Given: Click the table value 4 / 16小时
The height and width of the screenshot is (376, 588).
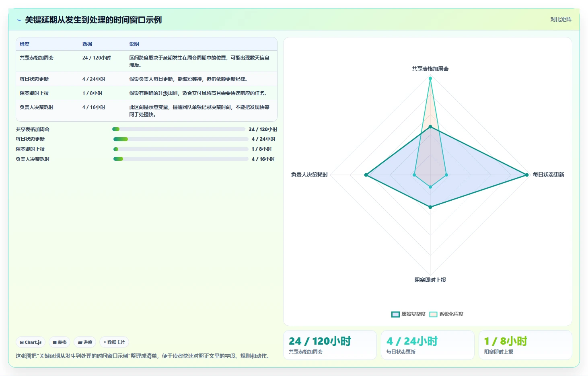Looking at the screenshot, I should pyautogui.click(x=94, y=107).
